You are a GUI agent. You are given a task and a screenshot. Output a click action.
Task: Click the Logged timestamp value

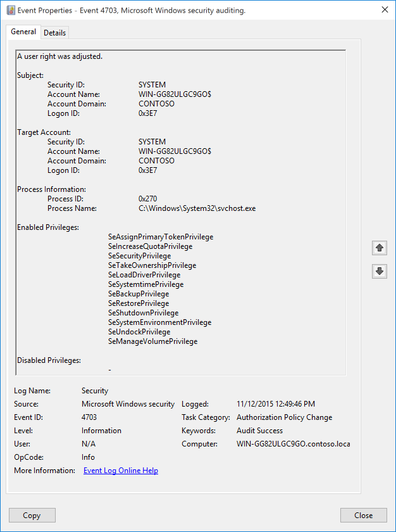(275, 404)
